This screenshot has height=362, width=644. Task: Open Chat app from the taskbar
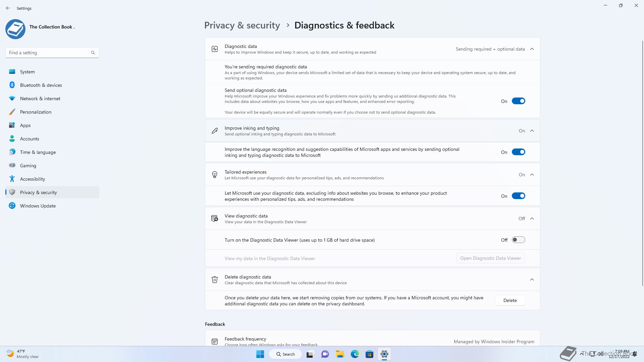(x=325, y=354)
